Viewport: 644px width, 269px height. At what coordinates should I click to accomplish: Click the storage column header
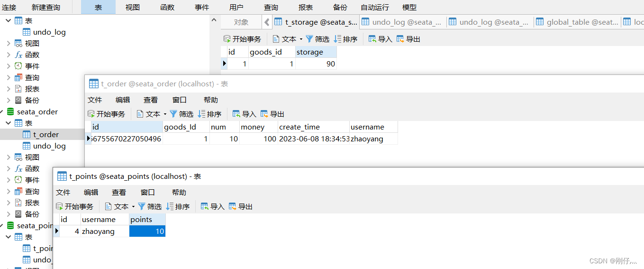click(316, 52)
